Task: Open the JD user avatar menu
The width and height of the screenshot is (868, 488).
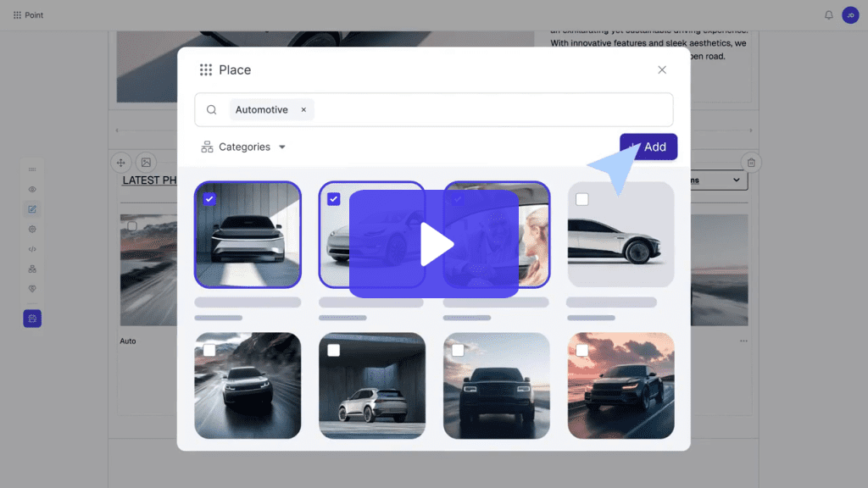Action: [x=849, y=15]
